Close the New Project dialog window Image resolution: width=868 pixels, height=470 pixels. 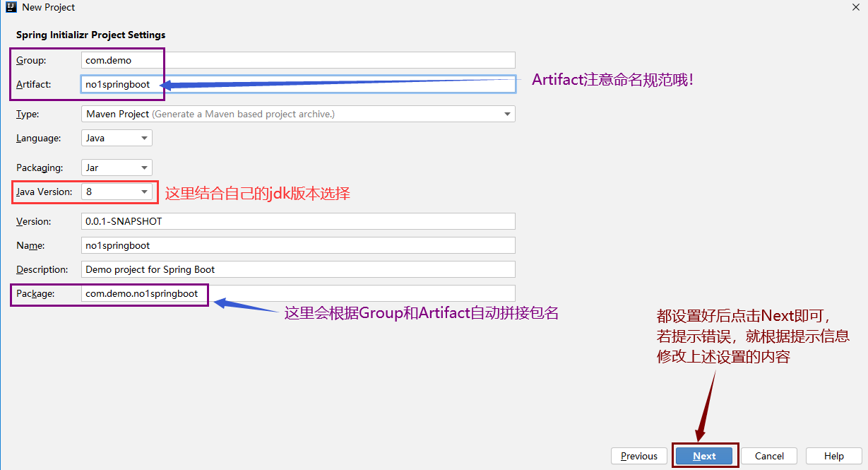[x=855, y=7]
